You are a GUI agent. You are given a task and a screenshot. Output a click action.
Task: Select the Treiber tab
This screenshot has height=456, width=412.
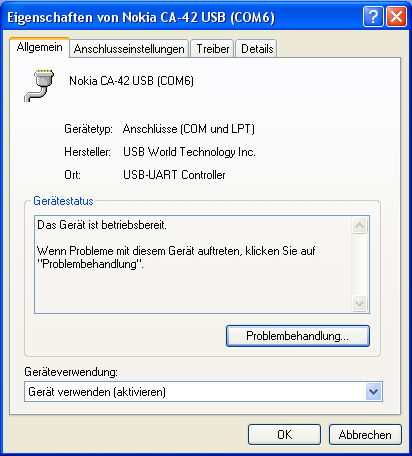[x=213, y=49]
